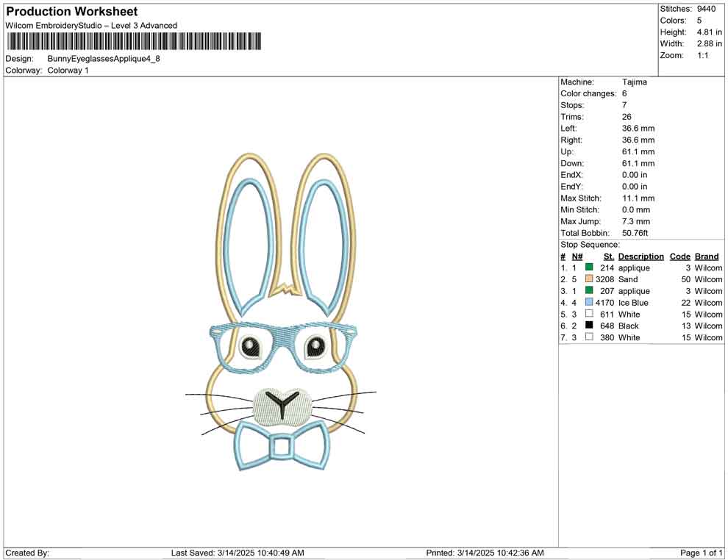Click the Machine value Tajima
Image resolution: width=728 pixels, height=560 pixels.
[x=634, y=82]
